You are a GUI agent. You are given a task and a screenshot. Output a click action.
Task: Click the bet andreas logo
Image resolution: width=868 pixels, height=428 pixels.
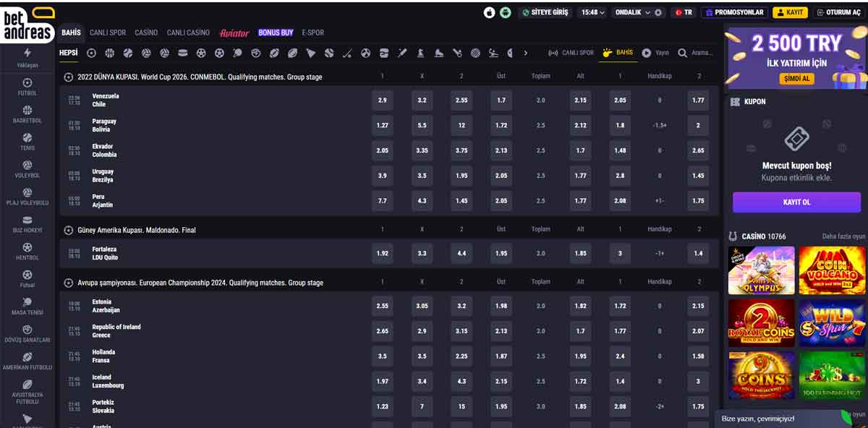point(28,24)
